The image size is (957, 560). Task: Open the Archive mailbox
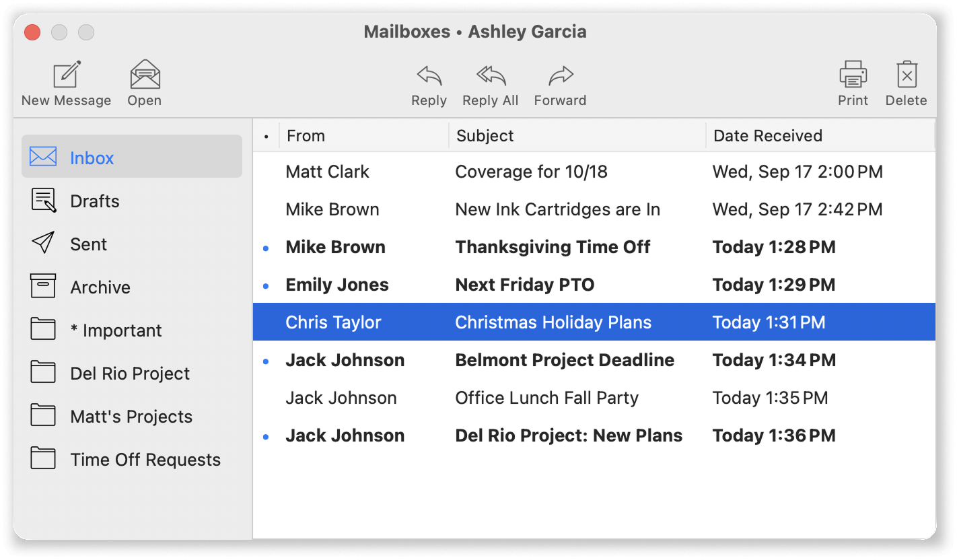pyautogui.click(x=100, y=287)
